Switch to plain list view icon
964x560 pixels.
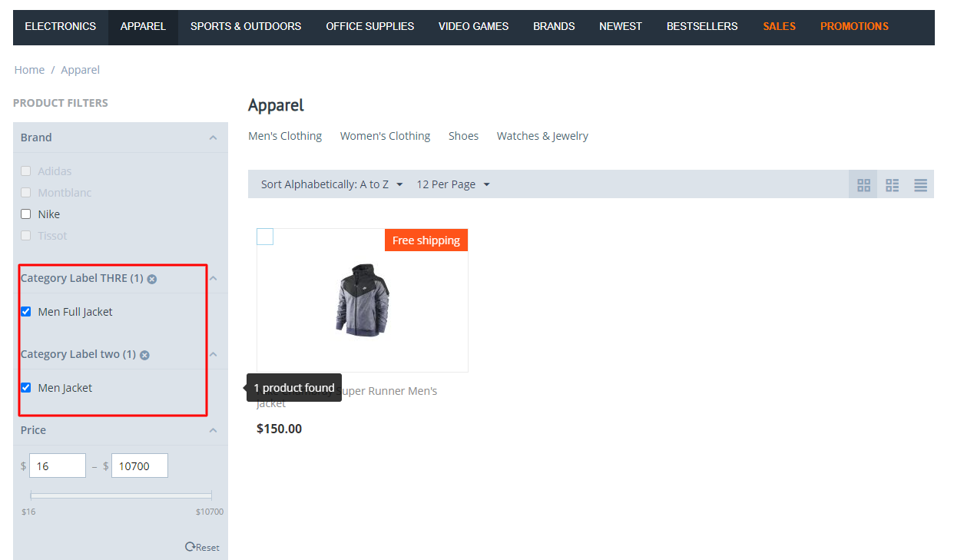[x=920, y=185]
